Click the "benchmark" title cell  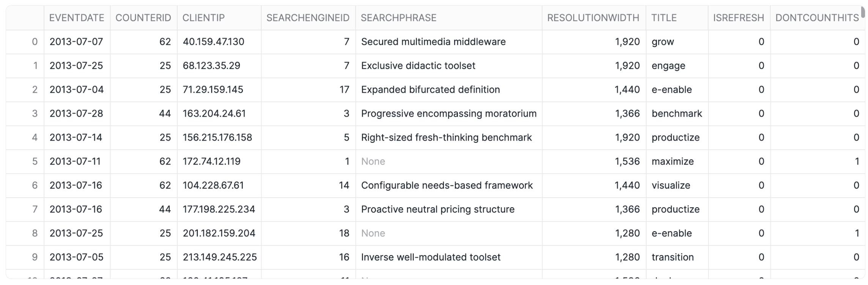tap(677, 114)
